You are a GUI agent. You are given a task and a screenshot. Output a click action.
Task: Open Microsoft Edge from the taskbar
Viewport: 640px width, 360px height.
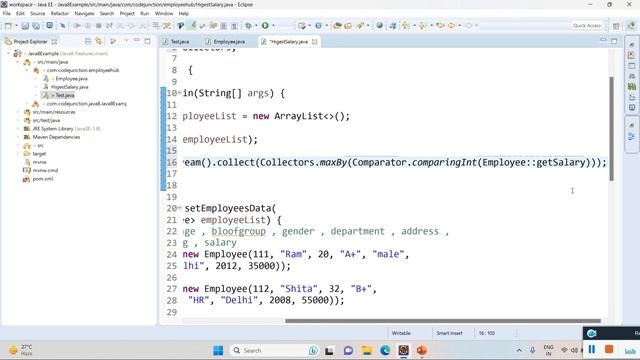(385, 350)
